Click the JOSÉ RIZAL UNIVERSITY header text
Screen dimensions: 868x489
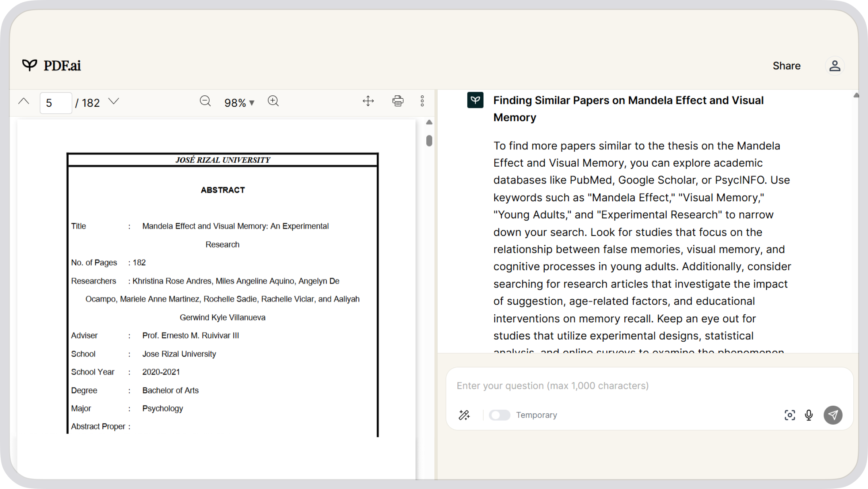click(x=223, y=160)
